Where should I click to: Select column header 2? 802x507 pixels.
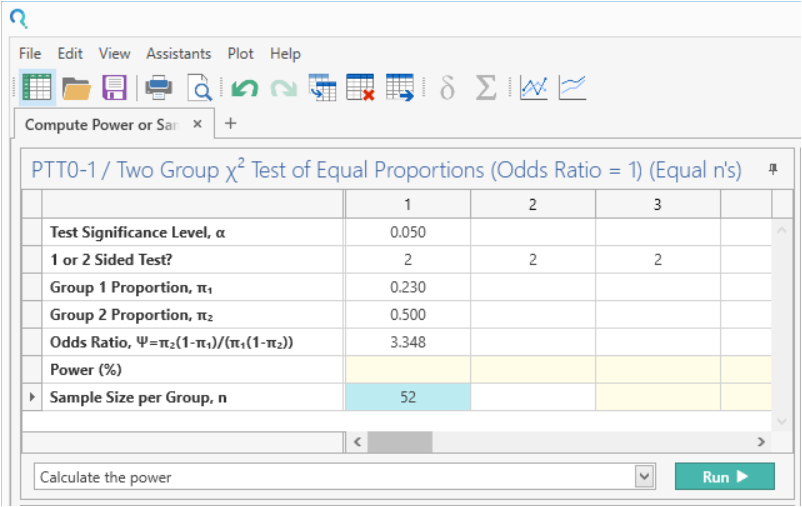click(x=533, y=205)
